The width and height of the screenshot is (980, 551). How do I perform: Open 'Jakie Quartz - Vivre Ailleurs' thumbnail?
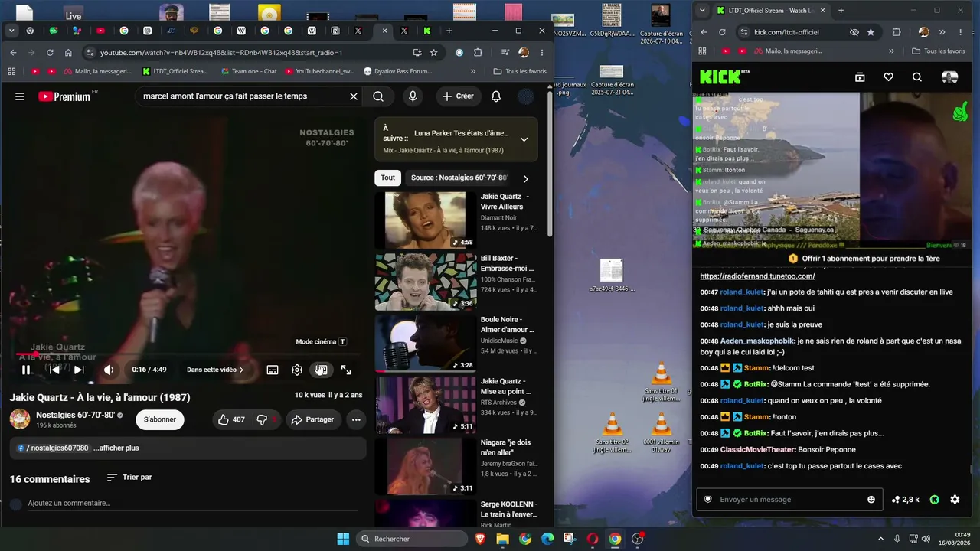[x=425, y=220]
